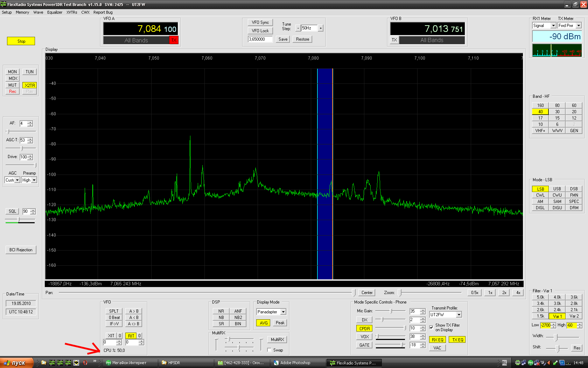Decrease tune step with minus button
Image resolution: width=588 pixels, height=368 pixels.
click(298, 28)
